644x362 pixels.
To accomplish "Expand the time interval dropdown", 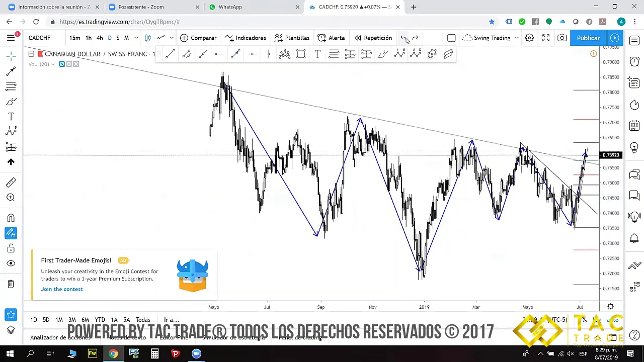I will [136, 38].
